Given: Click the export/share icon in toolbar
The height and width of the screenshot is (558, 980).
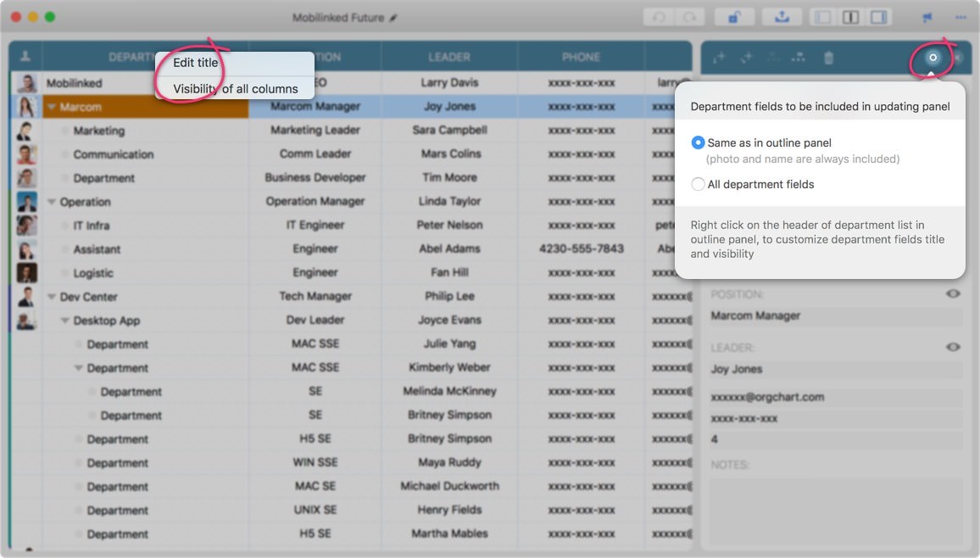Looking at the screenshot, I should (781, 17).
